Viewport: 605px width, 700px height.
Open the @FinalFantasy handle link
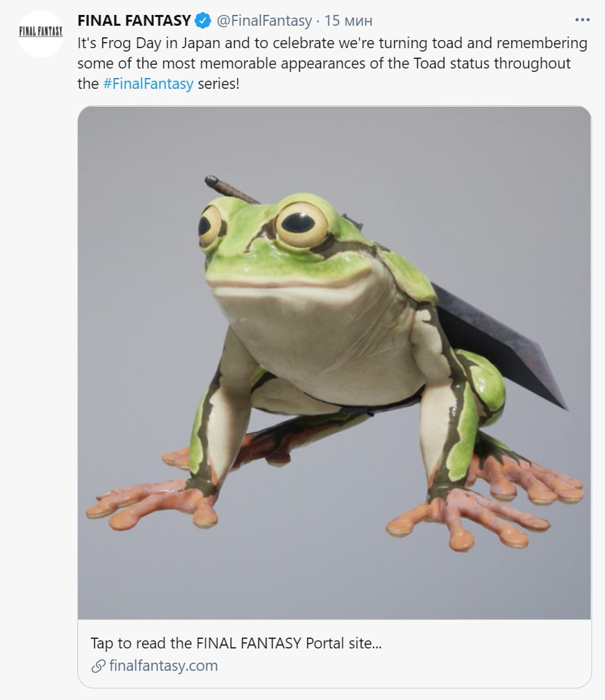point(265,20)
